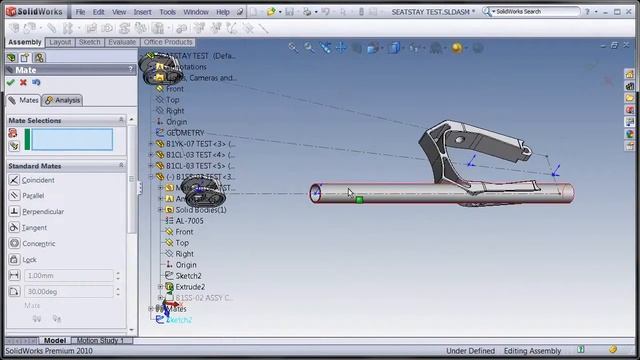Click the Open document folder icon
This screenshot has width=640, height=360.
271,12
